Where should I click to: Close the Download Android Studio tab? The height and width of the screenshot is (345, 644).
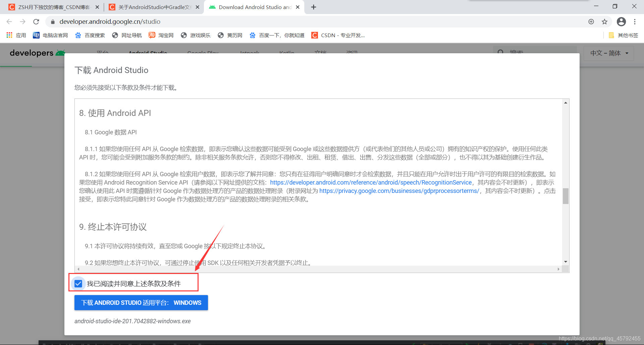click(x=298, y=7)
